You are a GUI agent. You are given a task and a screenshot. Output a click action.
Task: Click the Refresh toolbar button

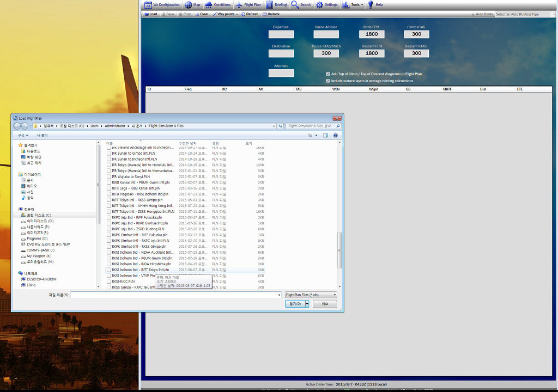click(249, 14)
